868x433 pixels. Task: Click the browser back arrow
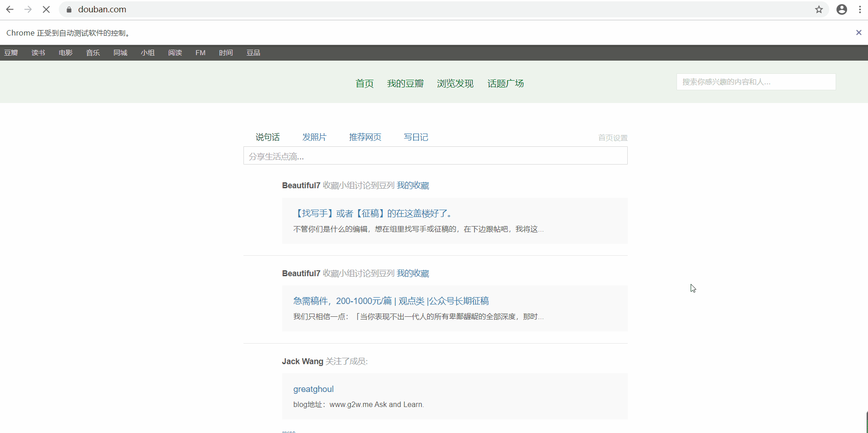(10, 10)
